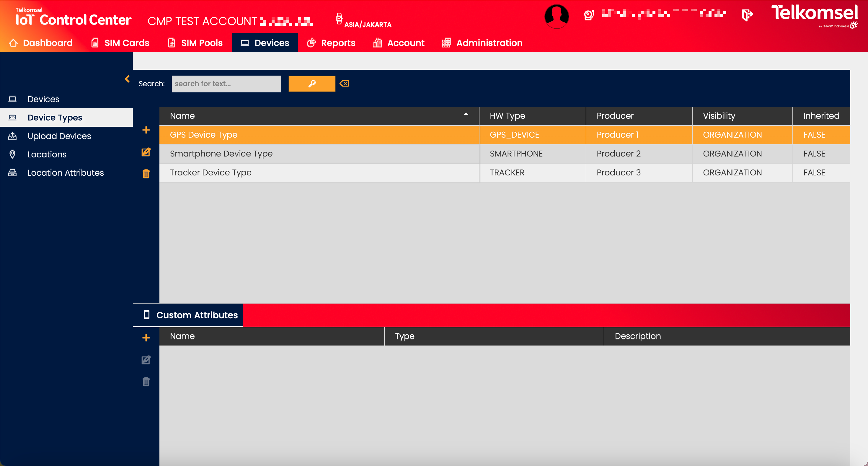The height and width of the screenshot is (466, 868).
Task: Click the delete device type trash icon
Action: (x=146, y=174)
